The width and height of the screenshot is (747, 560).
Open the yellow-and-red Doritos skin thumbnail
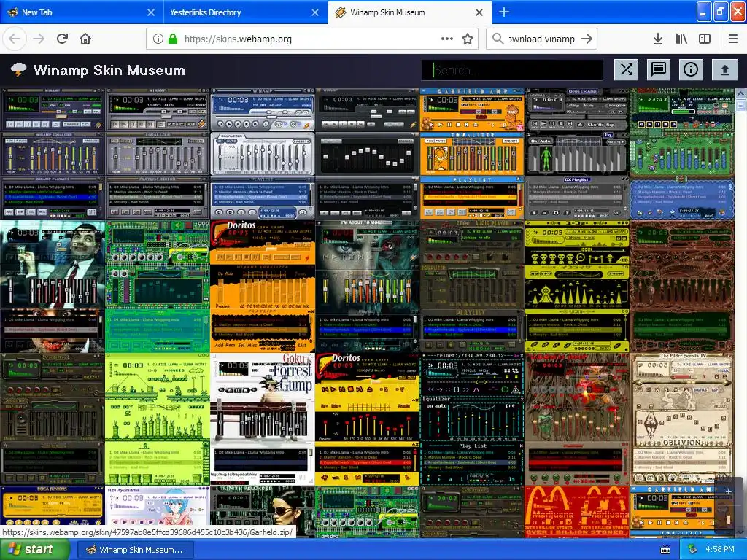coord(368,419)
